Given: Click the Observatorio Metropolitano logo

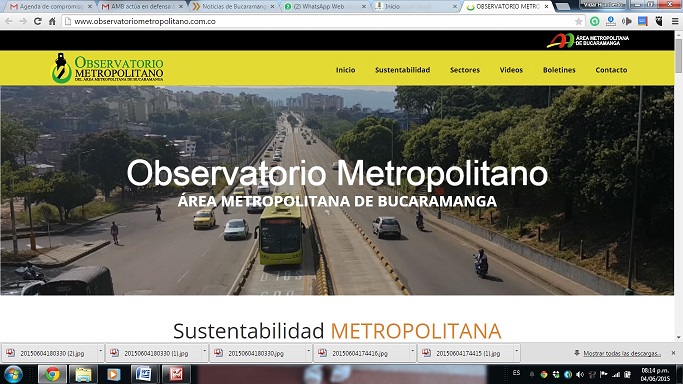Looking at the screenshot, I should coord(107,68).
